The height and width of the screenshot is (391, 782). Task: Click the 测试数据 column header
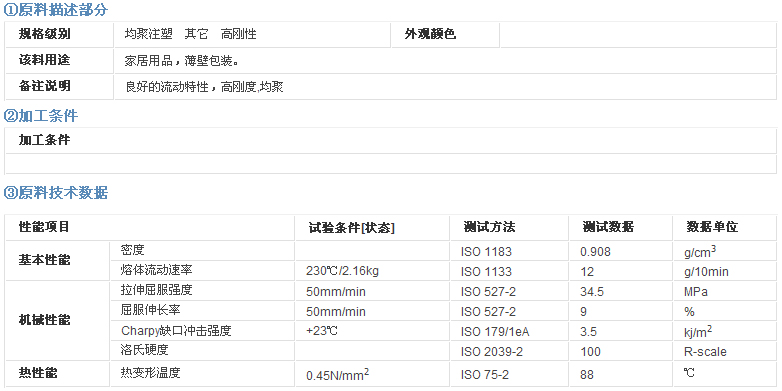[x=608, y=227]
